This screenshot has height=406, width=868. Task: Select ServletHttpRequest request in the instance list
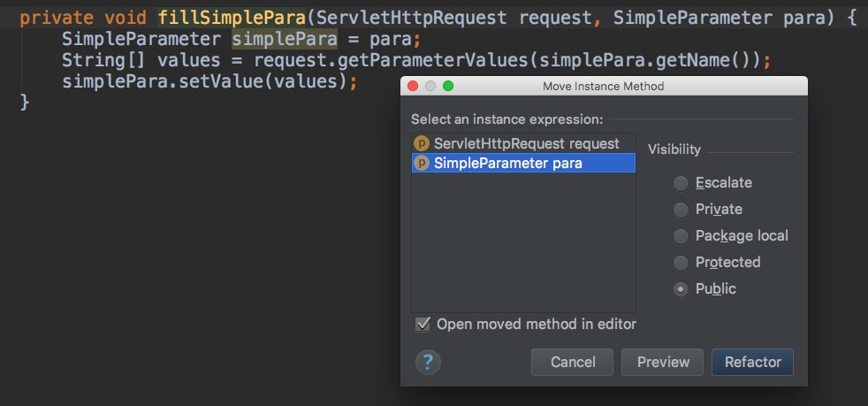[x=526, y=143]
